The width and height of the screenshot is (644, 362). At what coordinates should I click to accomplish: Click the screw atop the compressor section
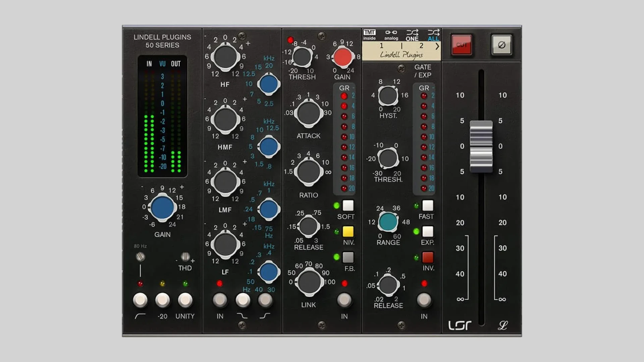coord(321,36)
